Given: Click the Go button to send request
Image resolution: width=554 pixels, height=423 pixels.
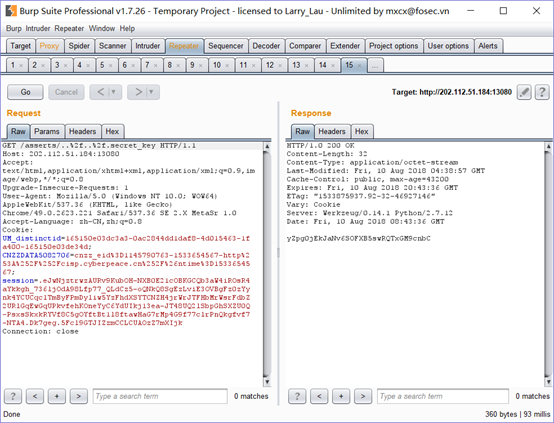Looking at the screenshot, I should [25, 92].
